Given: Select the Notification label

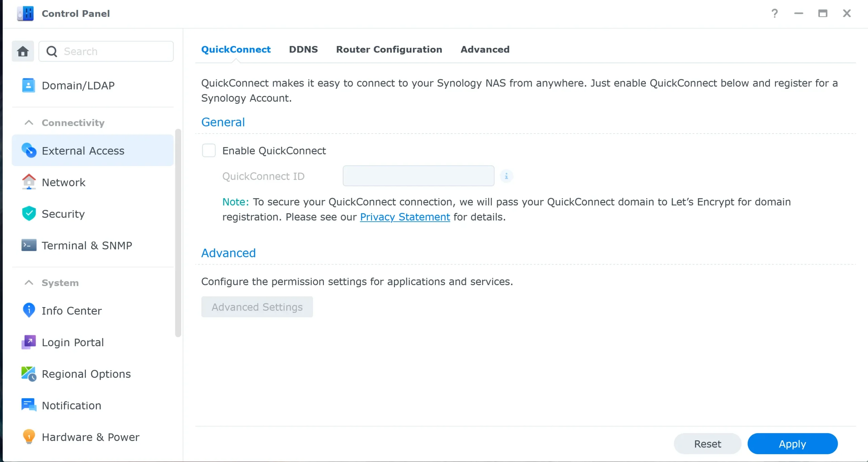Looking at the screenshot, I should coord(72,405).
